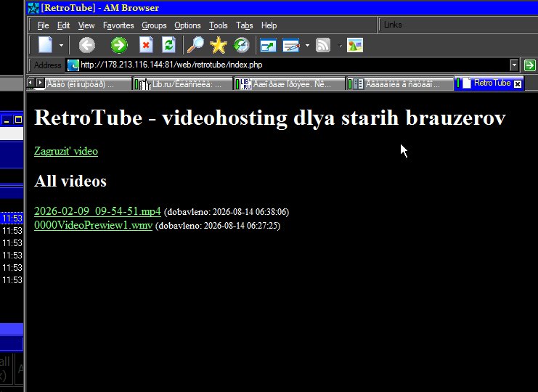Open the Zagruzit' video link
This screenshot has width=538, height=392.
point(66,151)
